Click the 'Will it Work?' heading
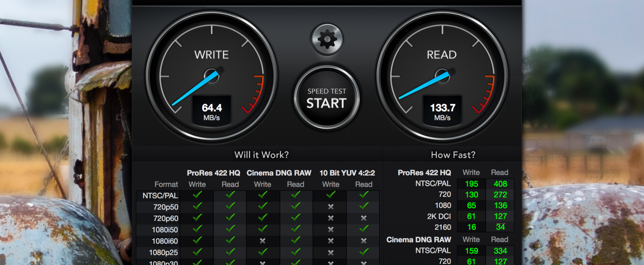Screen dimensions: 644x265 (x=261, y=155)
